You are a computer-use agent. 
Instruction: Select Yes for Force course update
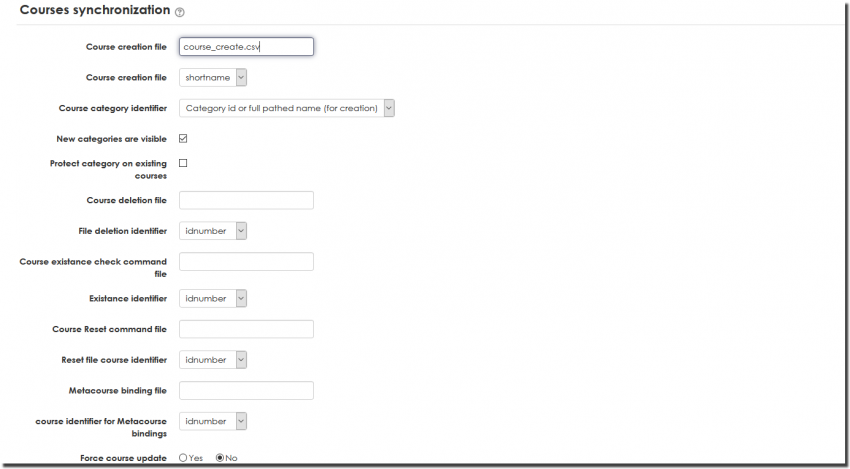[x=183, y=458]
